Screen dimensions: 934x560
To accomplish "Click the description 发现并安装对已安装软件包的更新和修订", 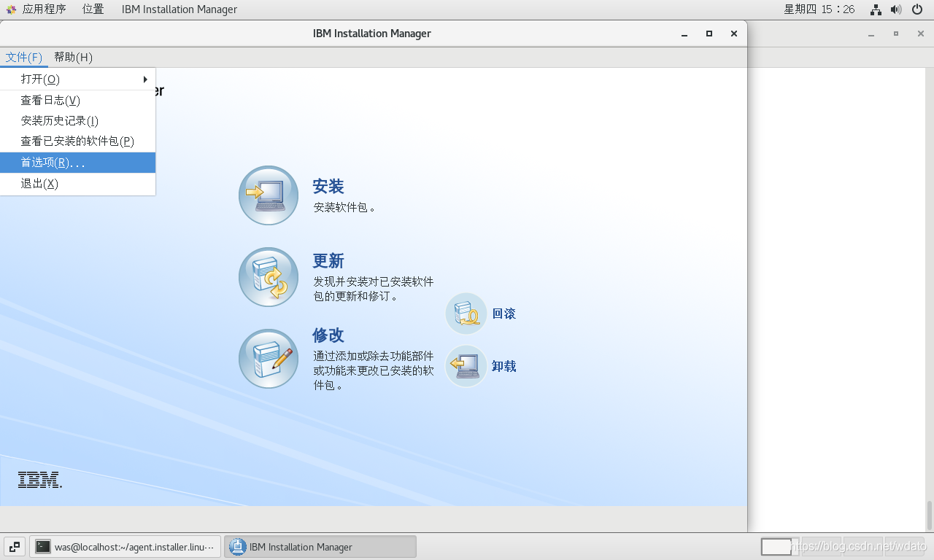I will coord(374,289).
